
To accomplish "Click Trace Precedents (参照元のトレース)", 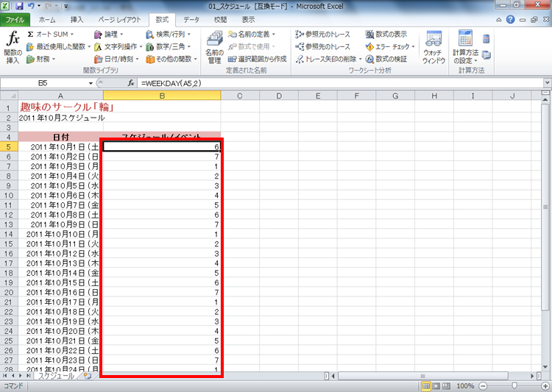I will (x=323, y=34).
